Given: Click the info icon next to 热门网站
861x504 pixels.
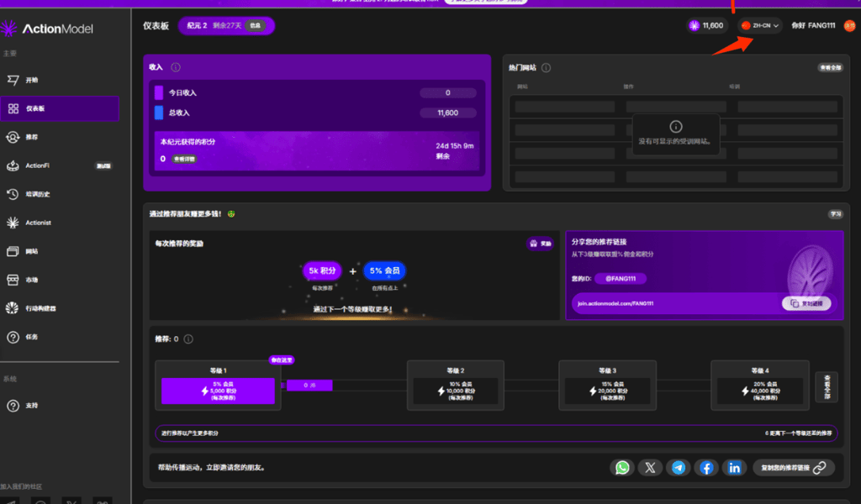Looking at the screenshot, I should pyautogui.click(x=546, y=68).
